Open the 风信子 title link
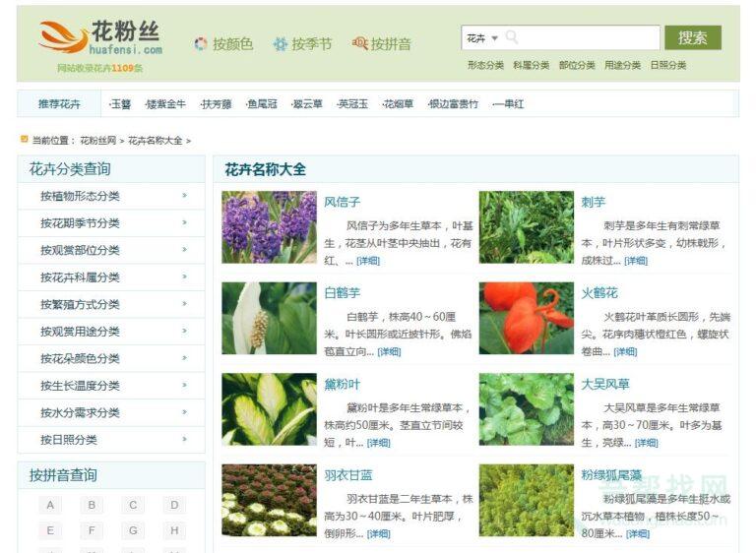 pos(343,202)
